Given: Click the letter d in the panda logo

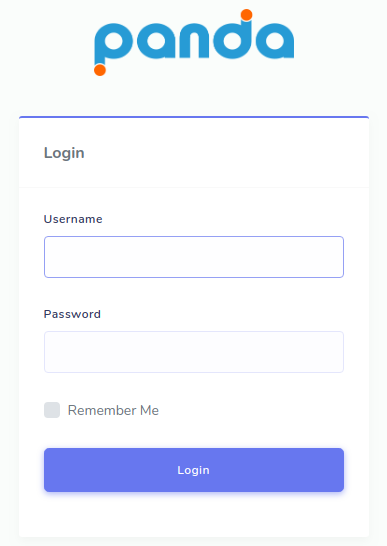Looking at the screenshot, I should 232,35.
